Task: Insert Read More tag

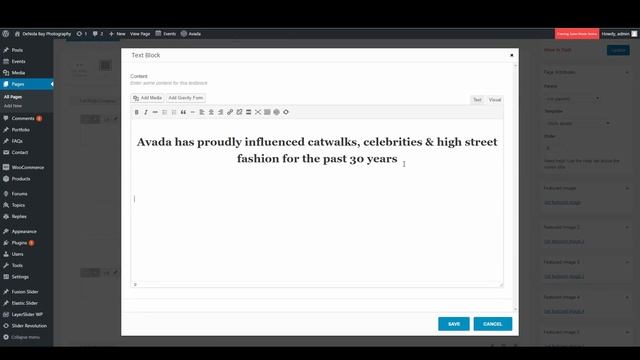Action: (x=249, y=112)
